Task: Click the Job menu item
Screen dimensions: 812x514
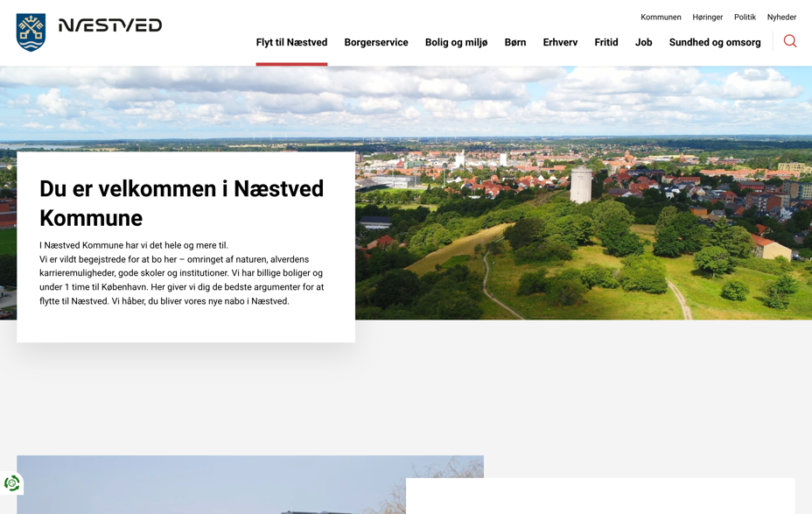Action: click(x=643, y=42)
